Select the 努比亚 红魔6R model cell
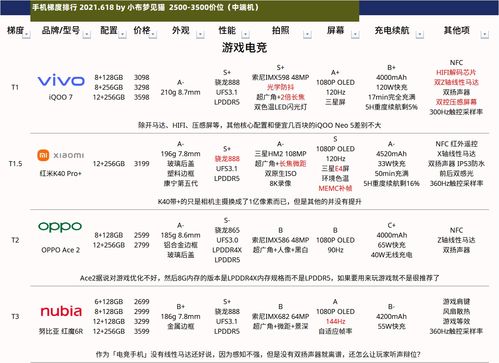Image resolution: width=499 pixels, height=363 pixels. click(61, 331)
